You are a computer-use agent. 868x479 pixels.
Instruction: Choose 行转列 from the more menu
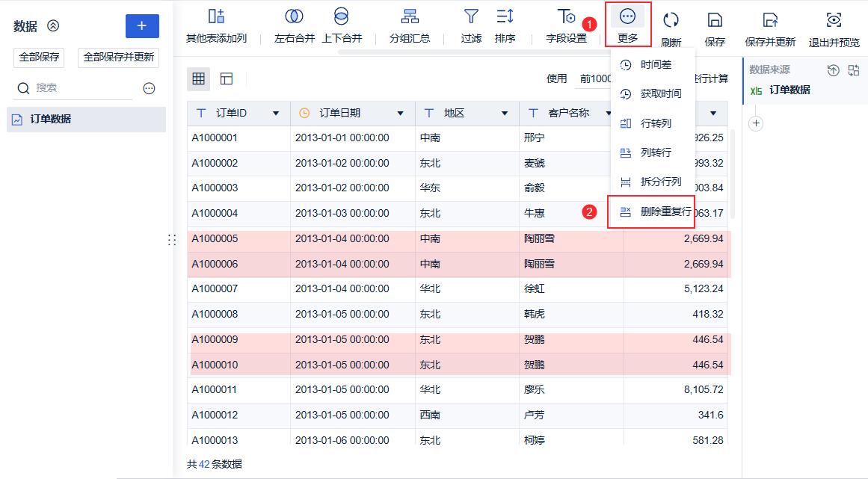click(653, 123)
